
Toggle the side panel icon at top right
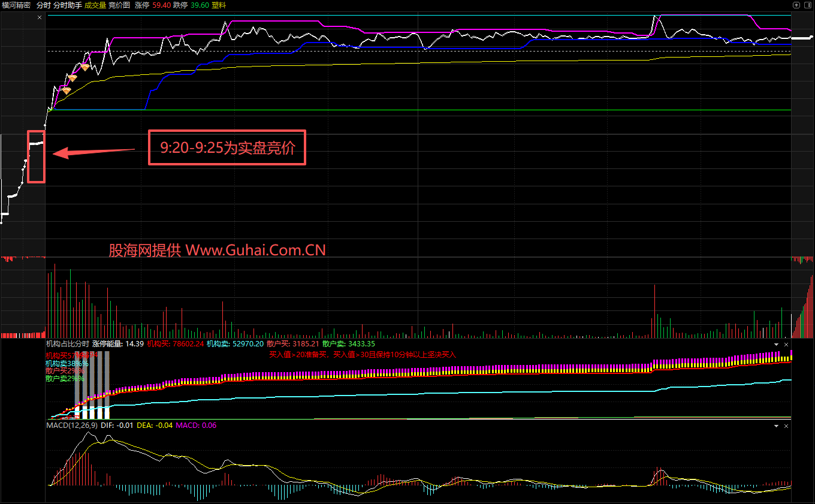point(808,4)
